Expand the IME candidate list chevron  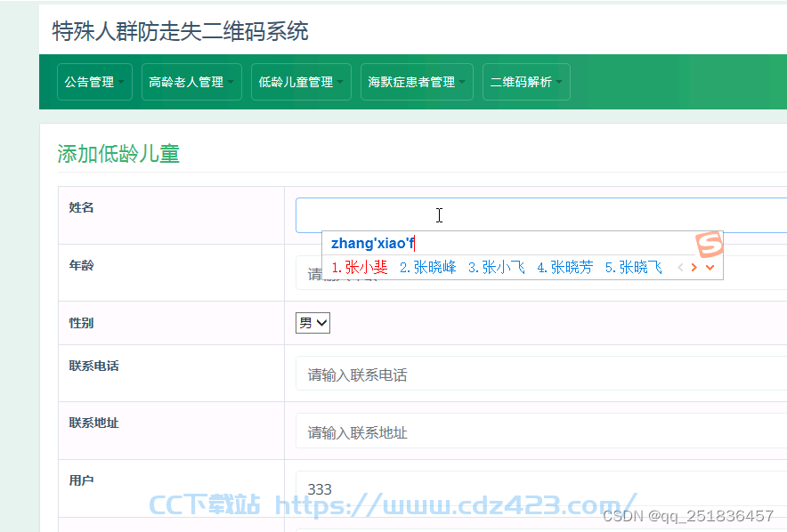[710, 267]
